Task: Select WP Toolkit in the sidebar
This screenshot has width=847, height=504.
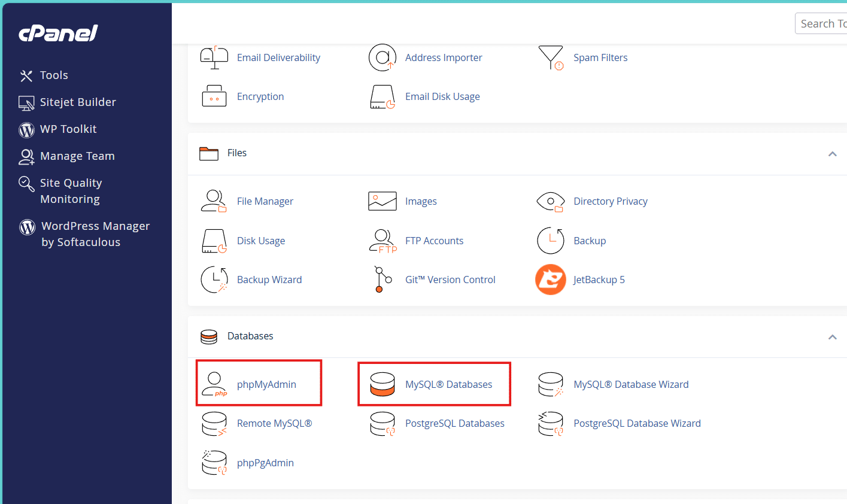Action: point(68,129)
